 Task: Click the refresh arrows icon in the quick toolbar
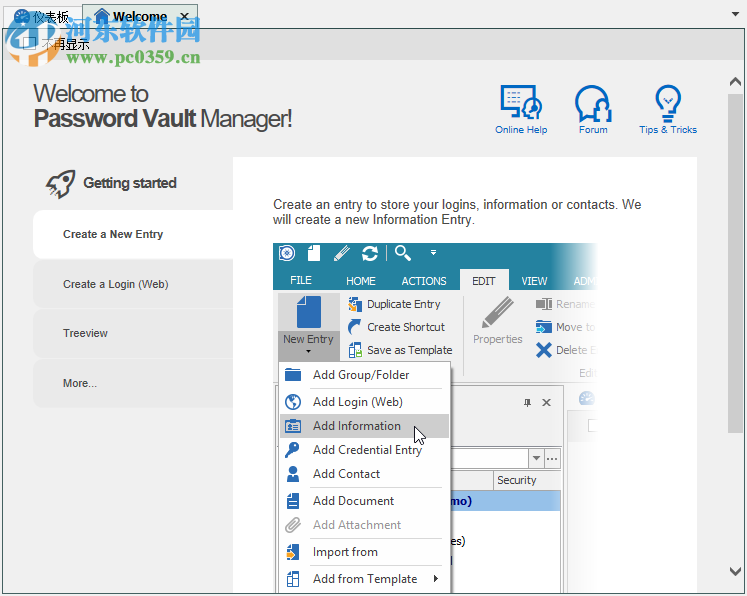tap(370, 253)
